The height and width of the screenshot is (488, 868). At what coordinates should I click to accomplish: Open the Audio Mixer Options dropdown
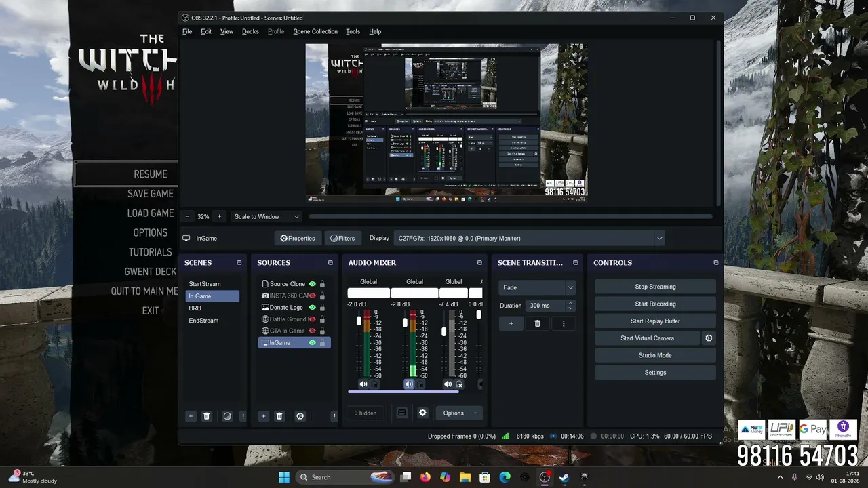coord(458,413)
